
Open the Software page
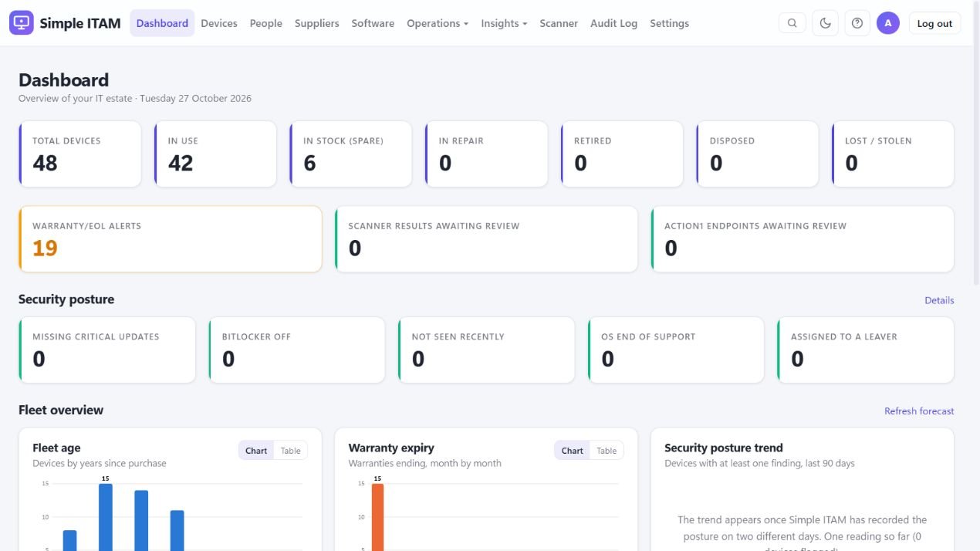pos(373,23)
